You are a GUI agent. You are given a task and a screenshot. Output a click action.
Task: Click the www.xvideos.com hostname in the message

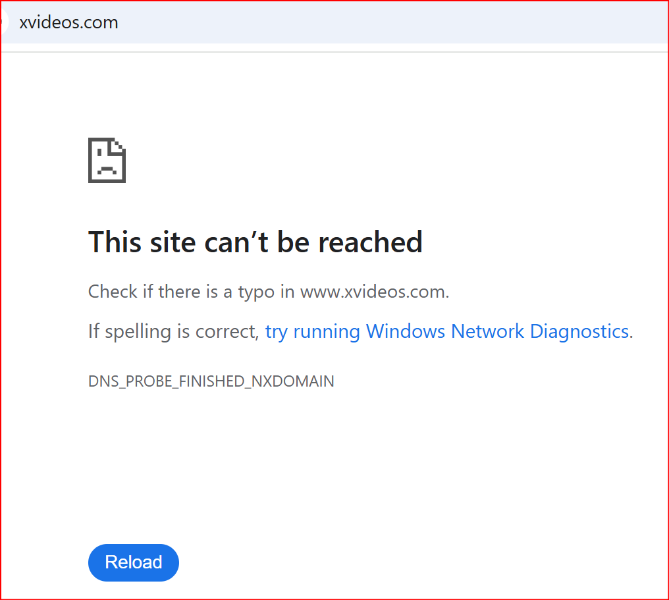tap(373, 292)
